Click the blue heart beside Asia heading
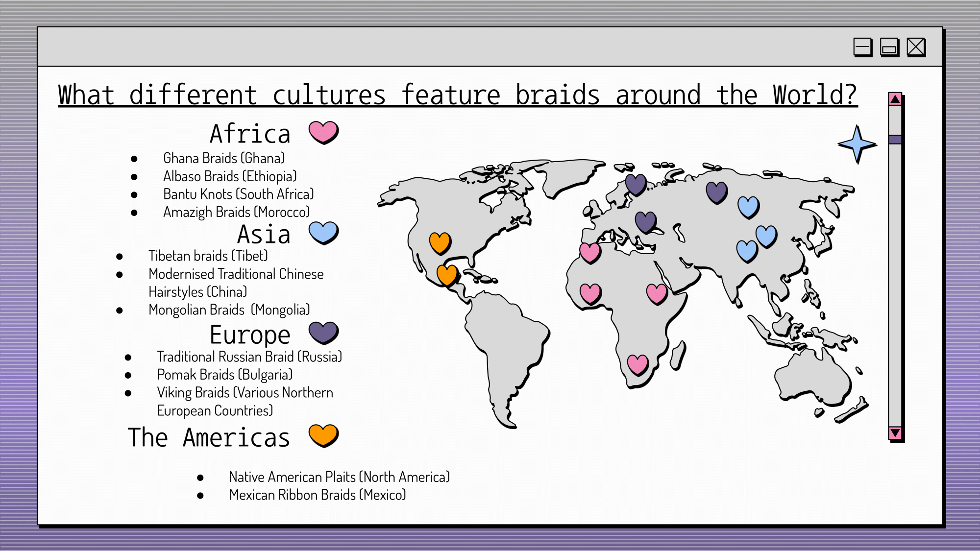980x551 pixels. (x=323, y=232)
